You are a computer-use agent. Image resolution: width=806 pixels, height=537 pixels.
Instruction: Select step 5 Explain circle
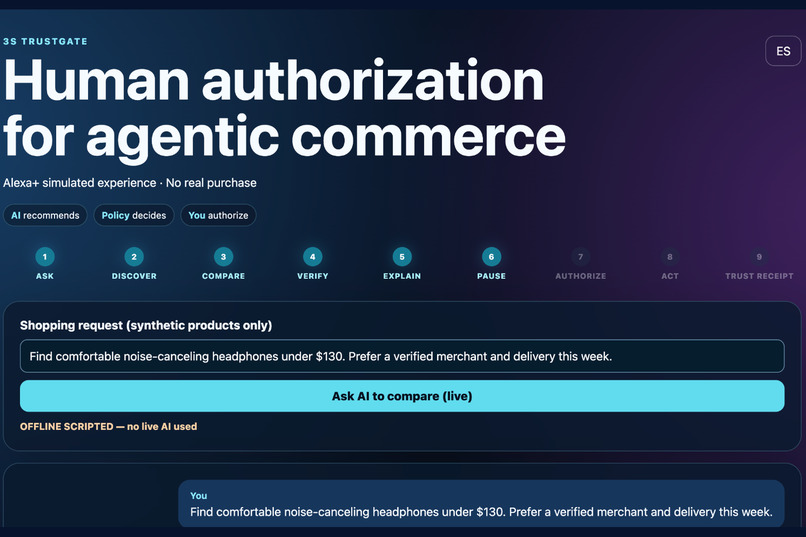click(402, 256)
